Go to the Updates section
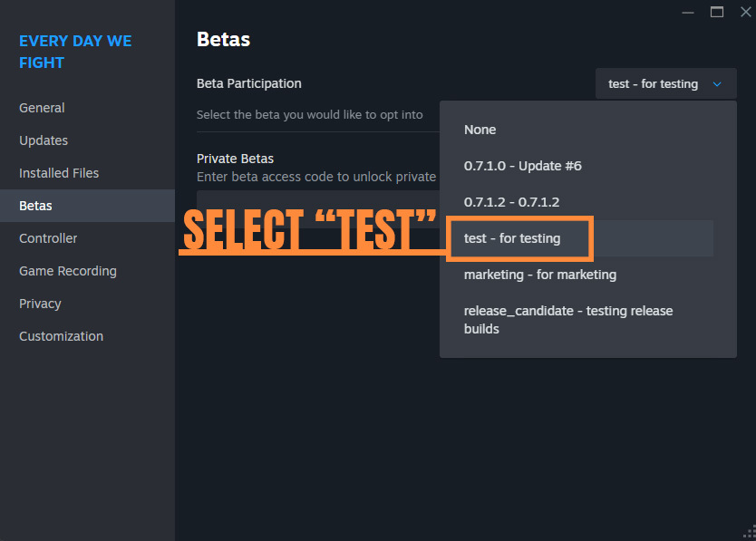The height and width of the screenshot is (541, 756). click(44, 140)
